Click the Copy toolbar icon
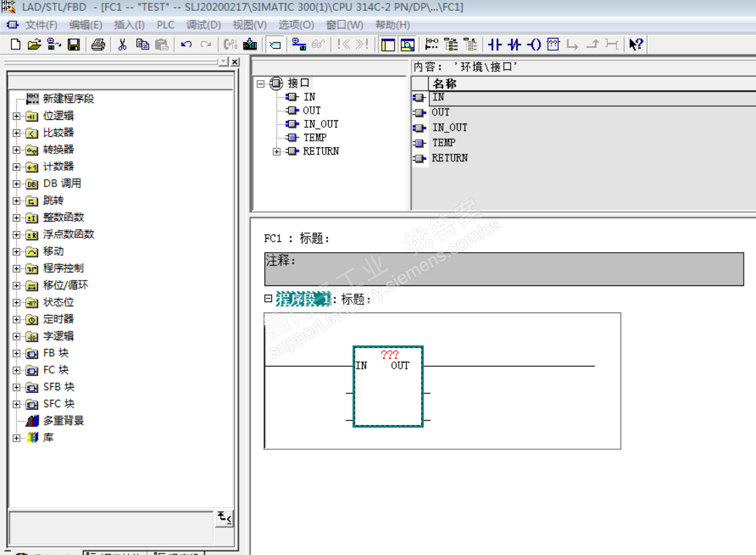 [x=142, y=45]
